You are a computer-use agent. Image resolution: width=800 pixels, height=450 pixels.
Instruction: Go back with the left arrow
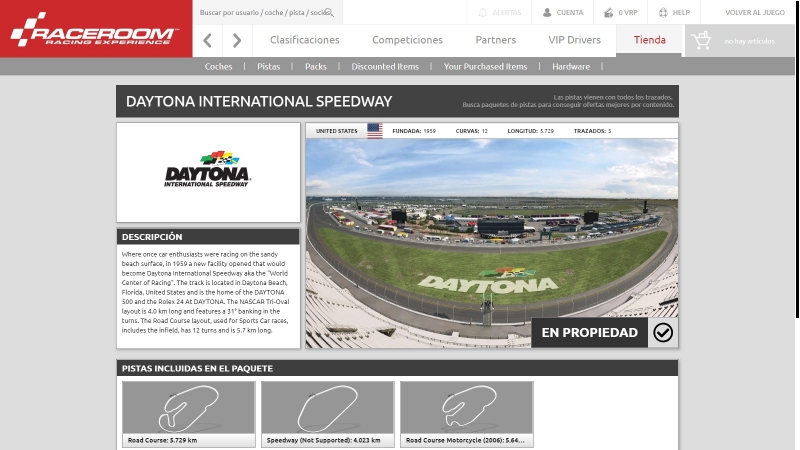(x=207, y=40)
